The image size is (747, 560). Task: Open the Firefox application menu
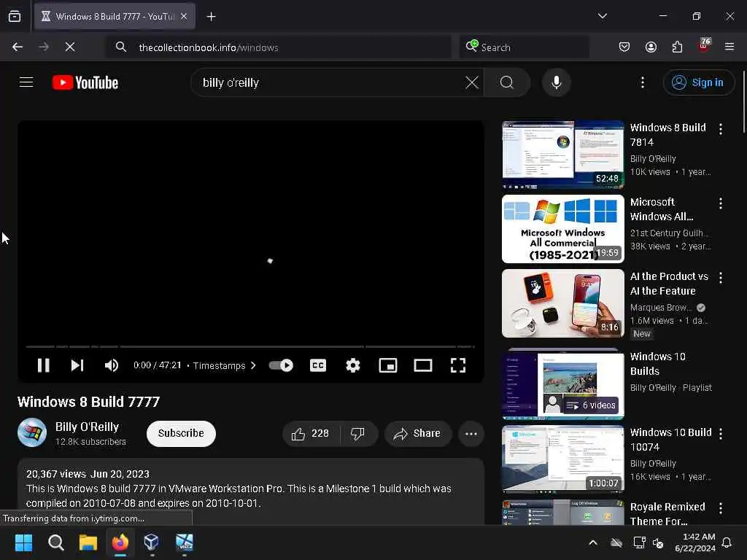[729, 47]
